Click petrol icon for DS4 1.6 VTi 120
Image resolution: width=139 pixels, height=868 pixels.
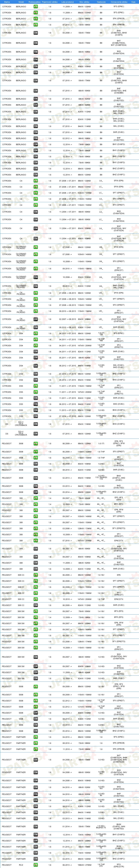click(36, 334)
